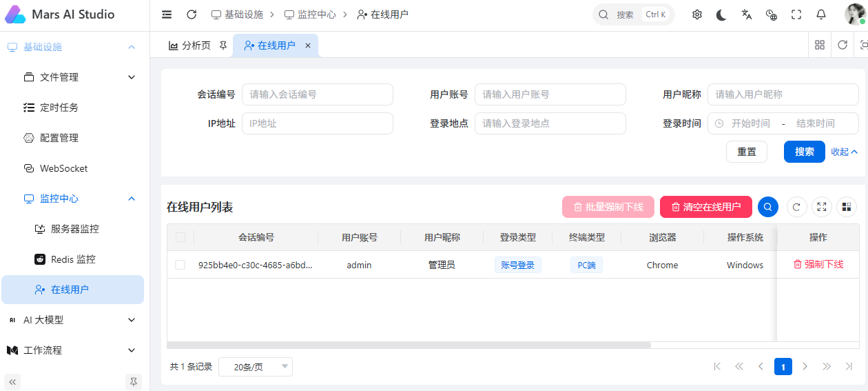The height and width of the screenshot is (391, 868).
Task: Maximize the table with the fullscreen icon
Action: pos(821,207)
